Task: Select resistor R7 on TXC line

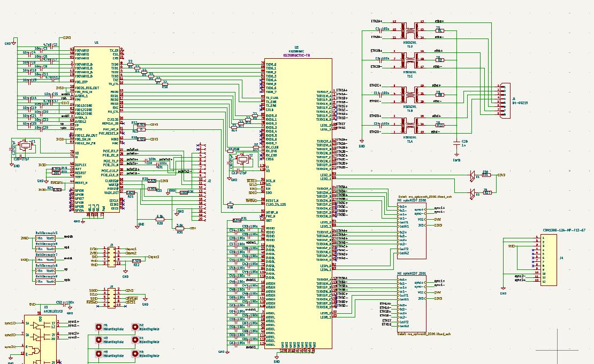Action: coord(158,80)
